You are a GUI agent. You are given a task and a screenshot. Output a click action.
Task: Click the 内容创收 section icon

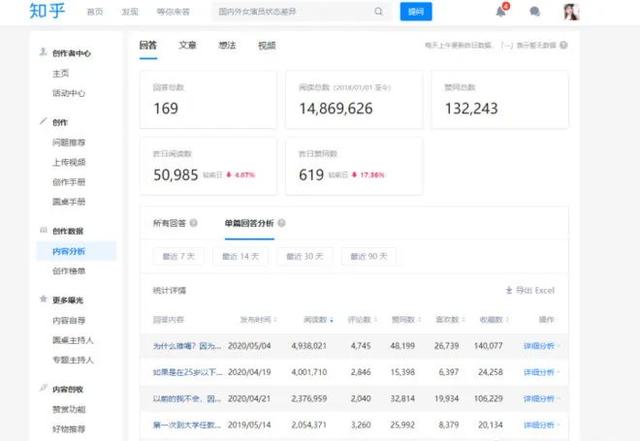click(43, 388)
